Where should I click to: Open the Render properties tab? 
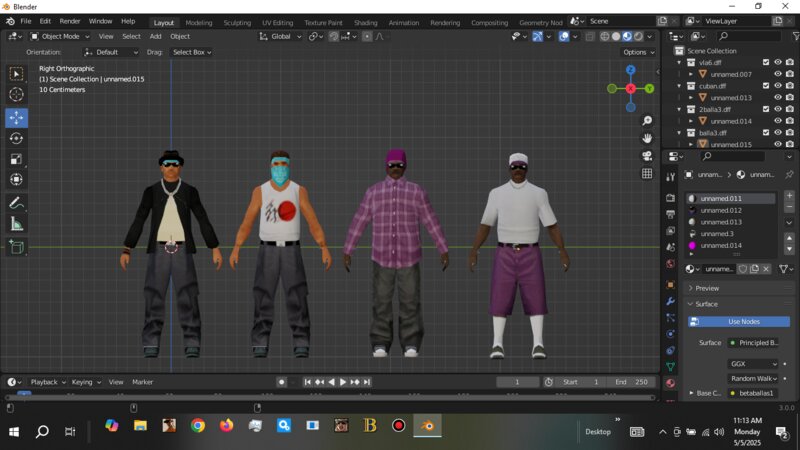click(x=670, y=197)
